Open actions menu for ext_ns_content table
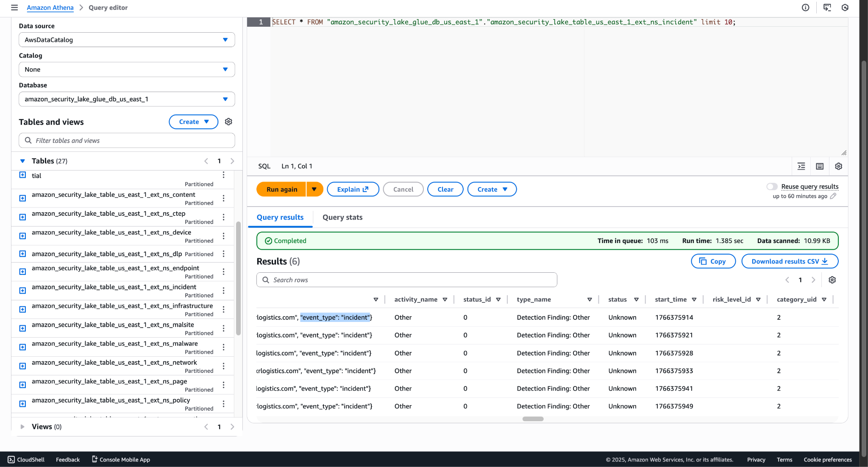The height and width of the screenshot is (467, 868). [x=223, y=198]
